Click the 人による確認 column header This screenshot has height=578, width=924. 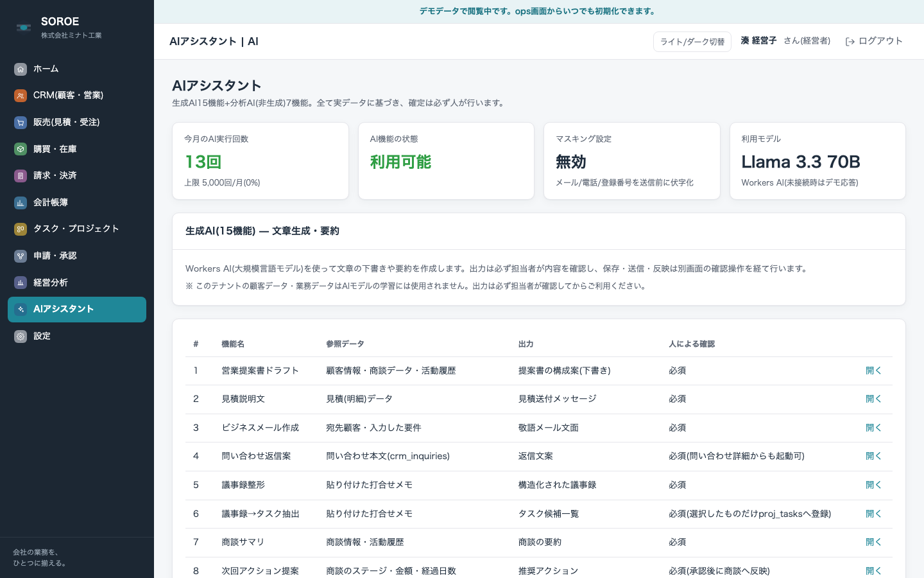click(x=692, y=344)
